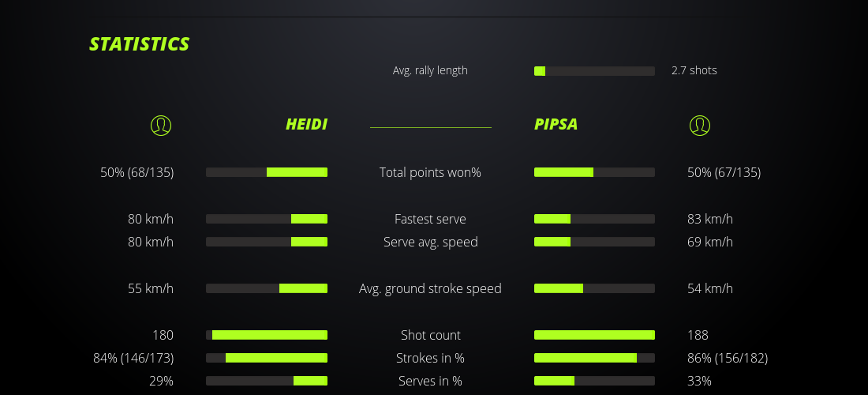Select the HEIDI player name

(306, 125)
